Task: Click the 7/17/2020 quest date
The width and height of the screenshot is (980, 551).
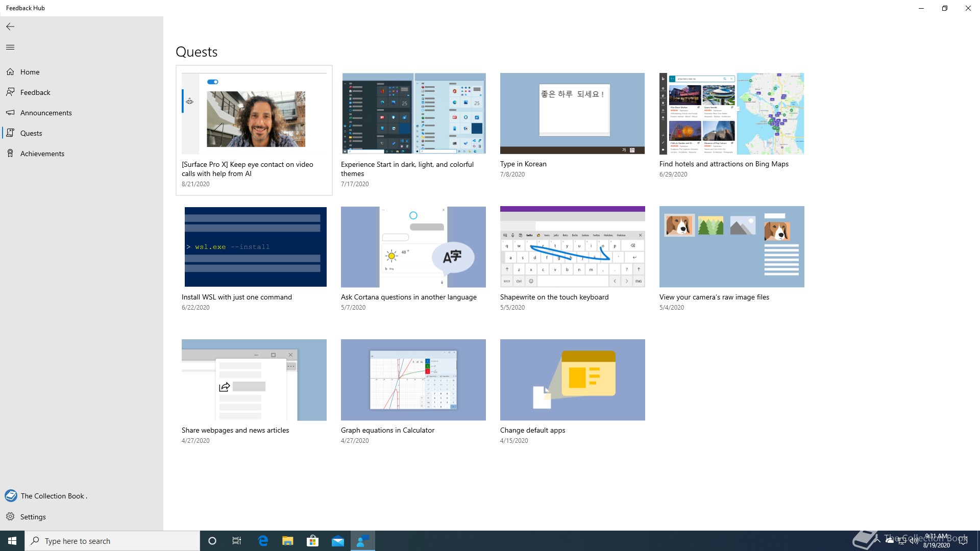Action: point(355,184)
